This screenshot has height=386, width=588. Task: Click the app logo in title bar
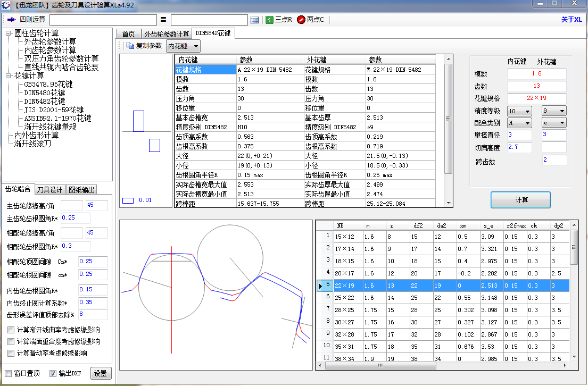(x=6, y=5)
